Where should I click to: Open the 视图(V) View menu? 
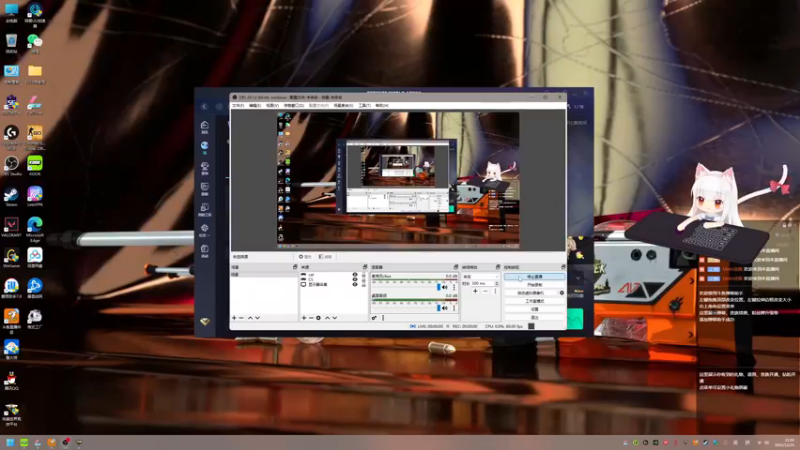click(x=272, y=106)
